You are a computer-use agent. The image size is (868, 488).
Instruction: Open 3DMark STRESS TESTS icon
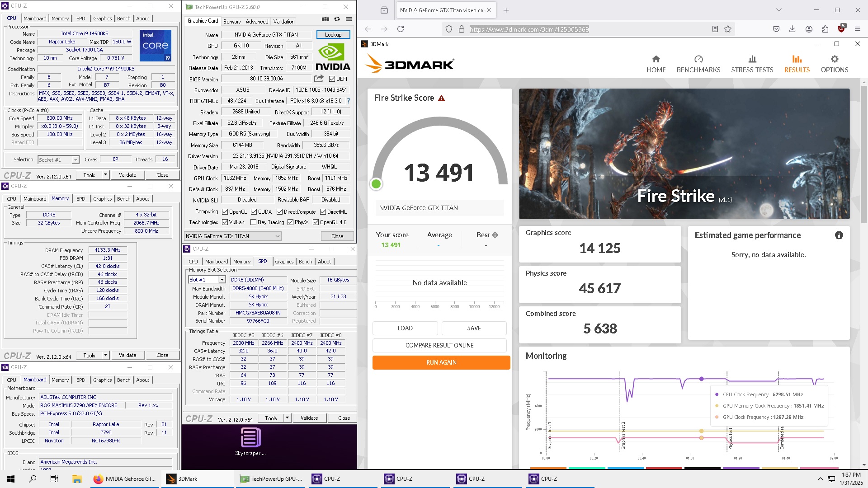pos(752,59)
